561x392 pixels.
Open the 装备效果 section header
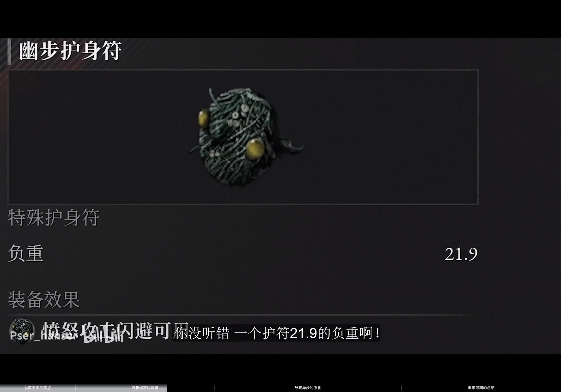click(44, 300)
